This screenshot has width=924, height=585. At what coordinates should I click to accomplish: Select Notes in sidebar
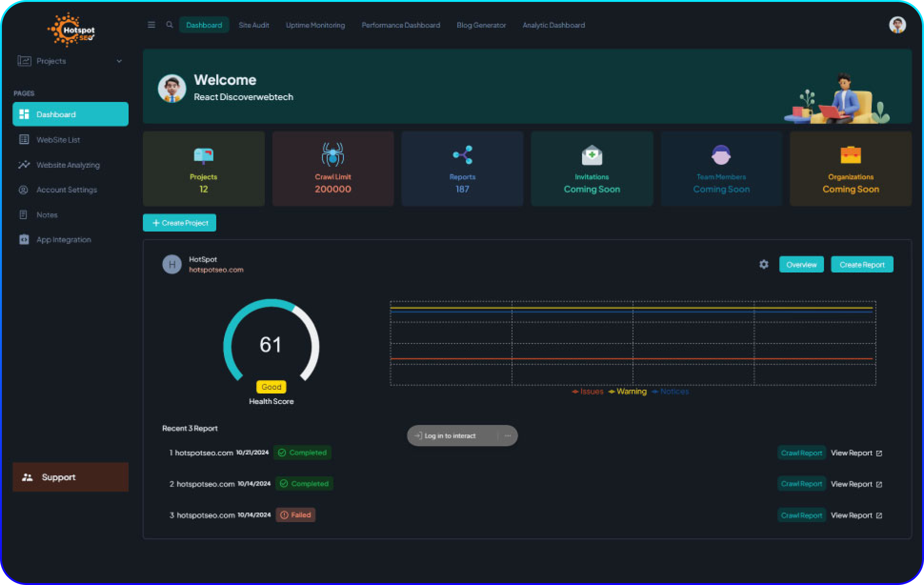click(70, 215)
